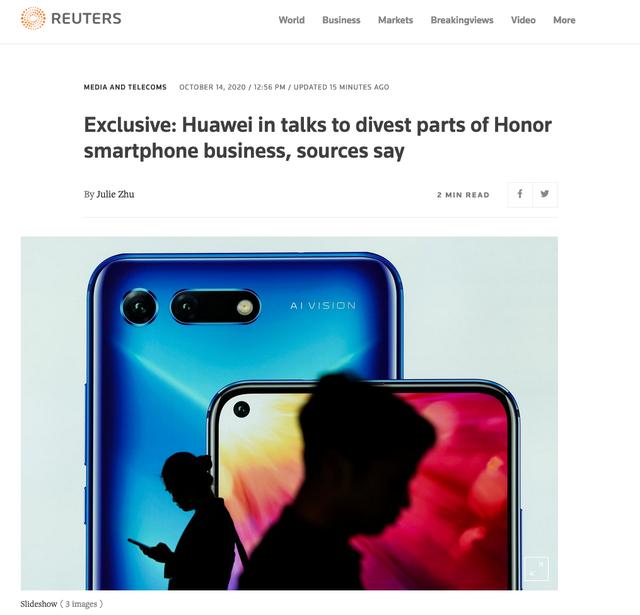Click the 'By' byline text

point(89,195)
